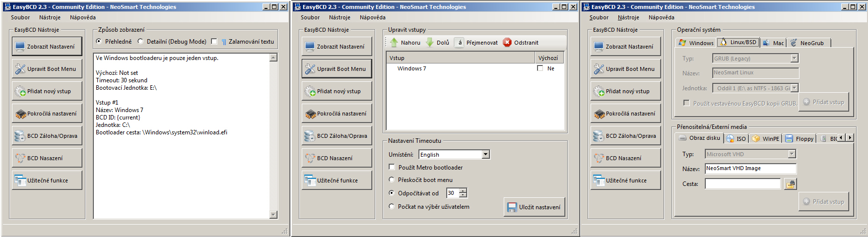Click Přejmenovat rename tool
The height and width of the screenshot is (237, 868).
[x=477, y=43]
